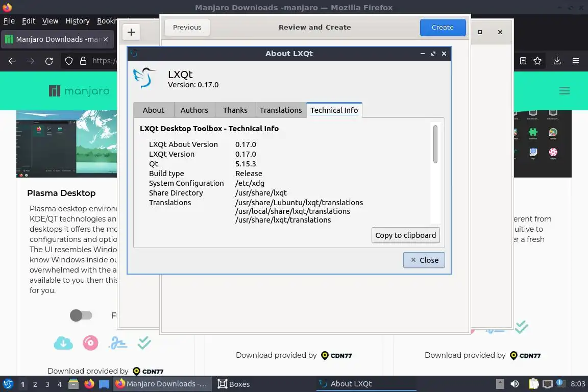Open the View menu in Firefox

(x=50, y=21)
